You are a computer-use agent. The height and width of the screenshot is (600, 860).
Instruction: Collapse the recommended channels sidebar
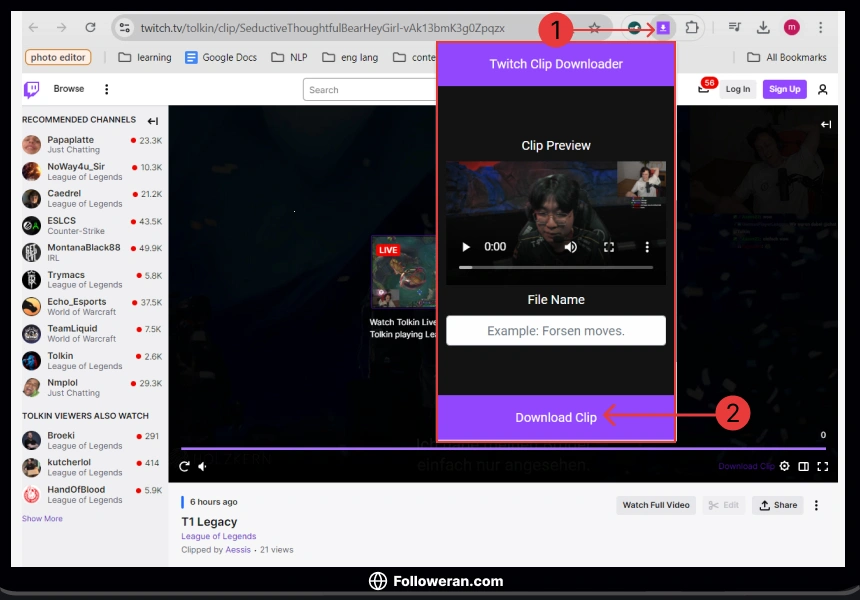153,120
